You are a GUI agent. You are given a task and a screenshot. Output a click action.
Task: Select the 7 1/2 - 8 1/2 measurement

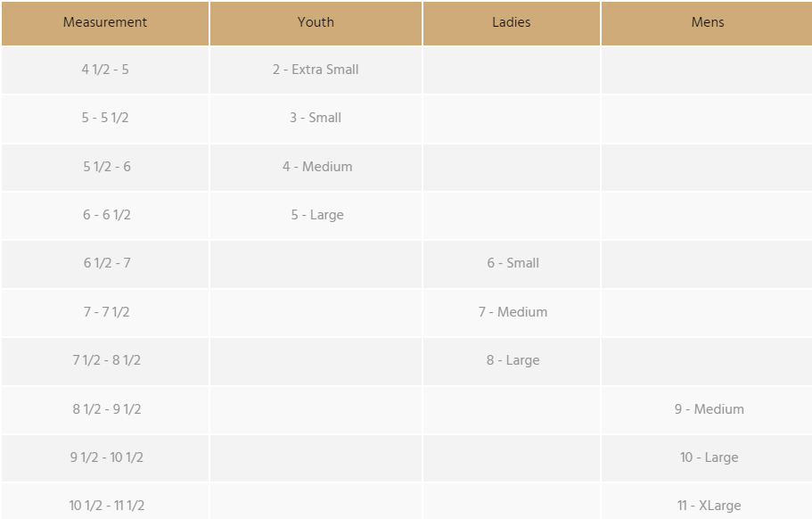[x=107, y=360]
